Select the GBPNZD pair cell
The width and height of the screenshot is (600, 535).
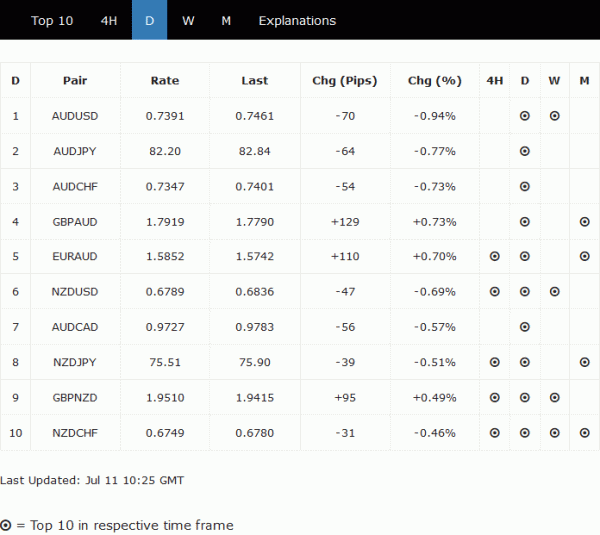pyautogui.click(x=75, y=398)
